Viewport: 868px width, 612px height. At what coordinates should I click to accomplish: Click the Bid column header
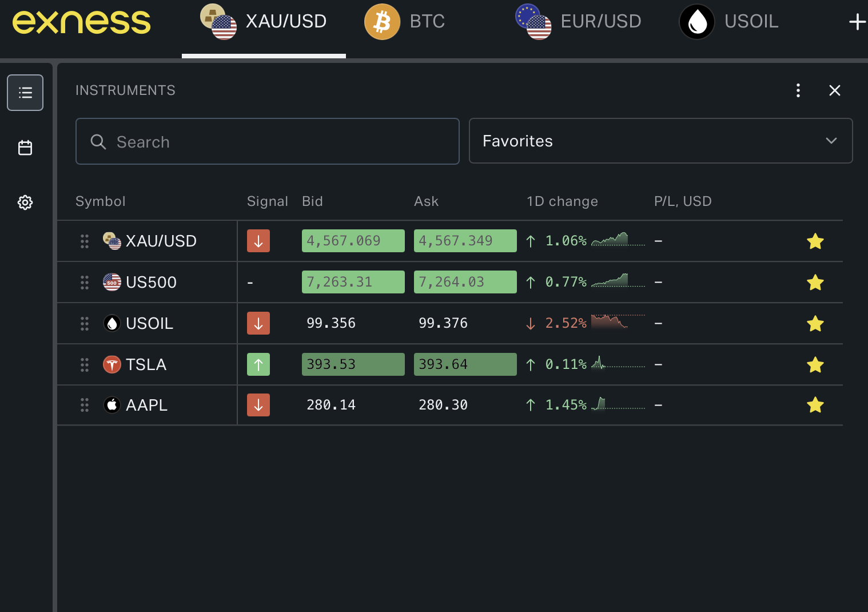313,201
